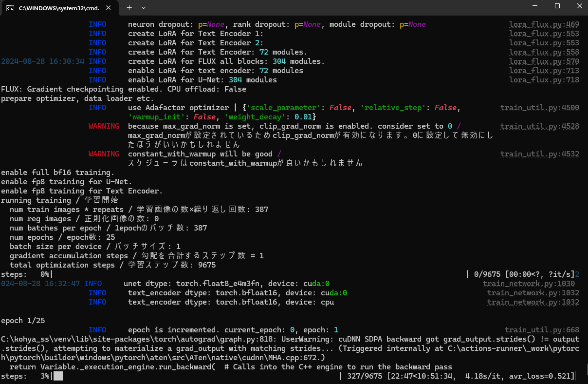Click the 'num reg images' line
The image size is (588, 384).
84,219
